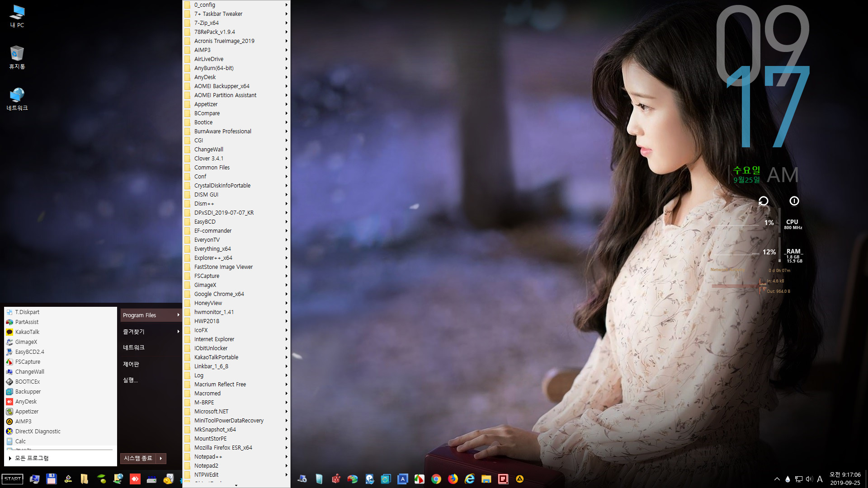Expand the 7-Zip_x64 folder submenu

click(236, 23)
